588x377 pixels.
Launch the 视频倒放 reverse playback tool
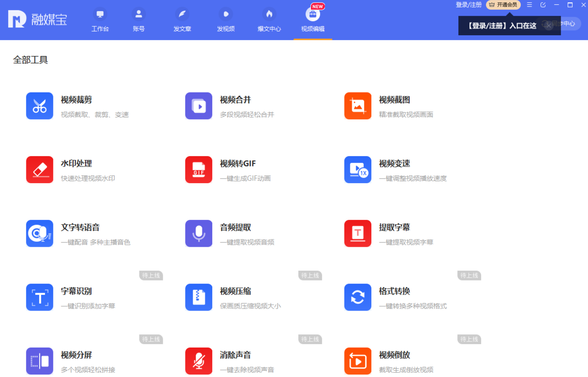pyautogui.click(x=387, y=361)
